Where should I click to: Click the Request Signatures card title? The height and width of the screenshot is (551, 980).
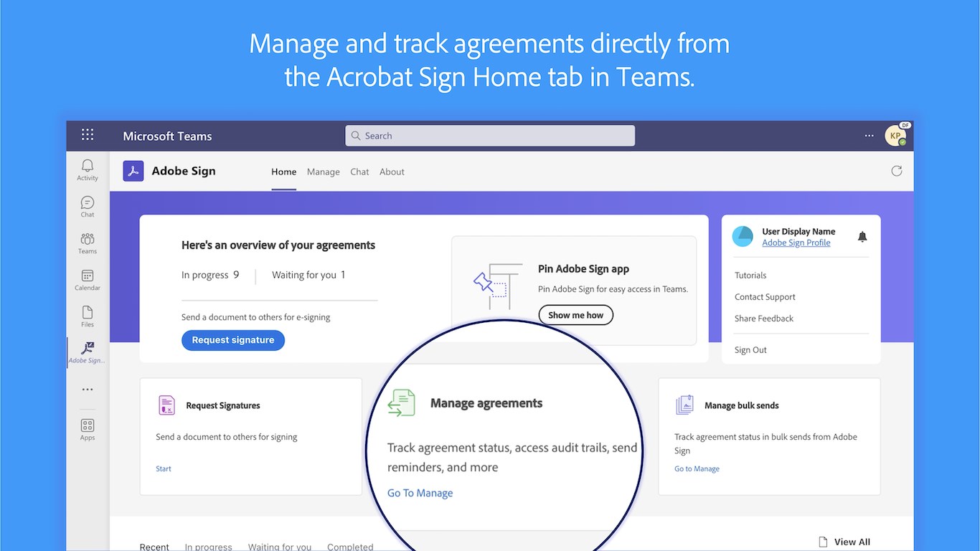[x=223, y=405]
